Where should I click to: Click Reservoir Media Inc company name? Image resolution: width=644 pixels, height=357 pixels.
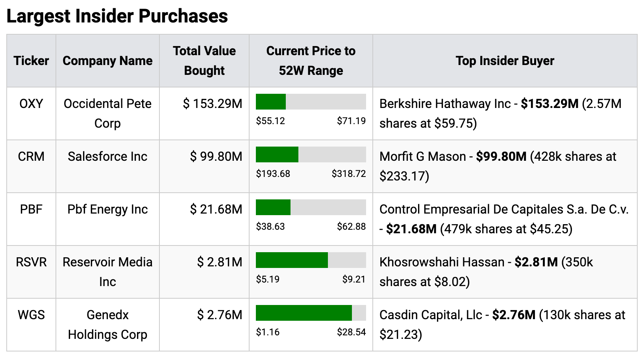point(107,272)
